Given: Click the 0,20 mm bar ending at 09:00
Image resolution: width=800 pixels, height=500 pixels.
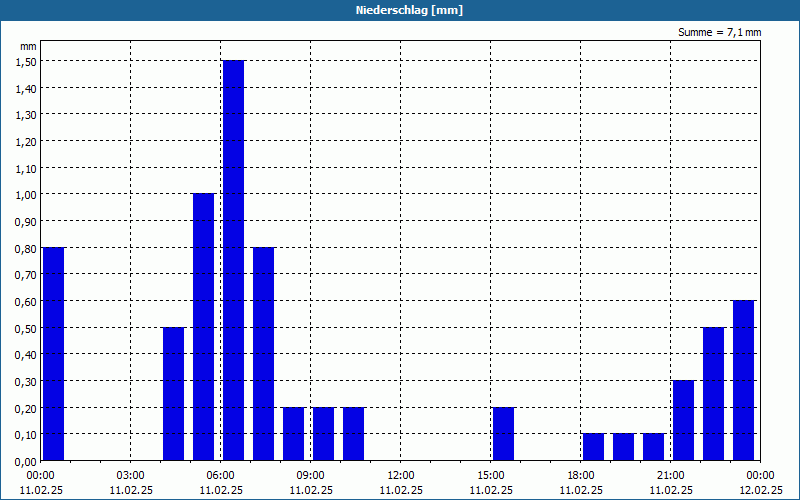Looking at the screenshot, I should pos(294,434).
